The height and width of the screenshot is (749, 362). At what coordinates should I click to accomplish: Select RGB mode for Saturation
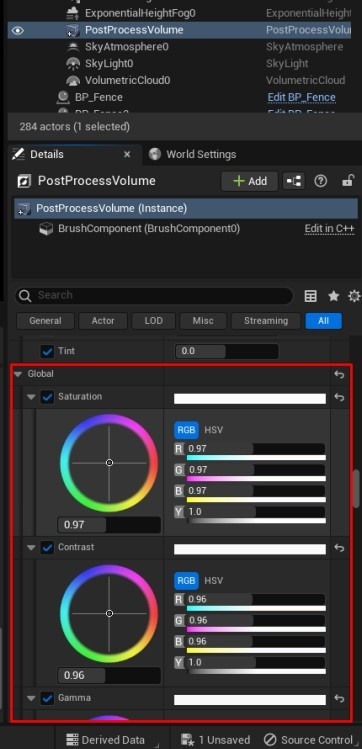(186, 430)
